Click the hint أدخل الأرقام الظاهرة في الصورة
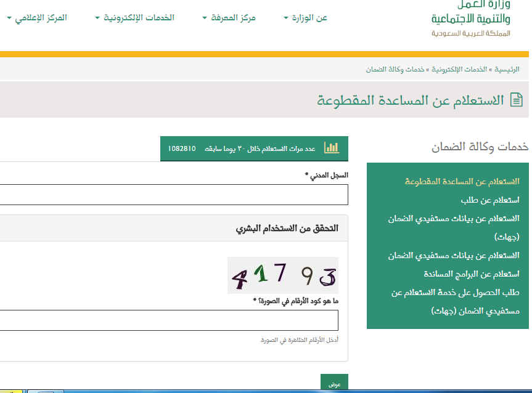 [x=299, y=340]
